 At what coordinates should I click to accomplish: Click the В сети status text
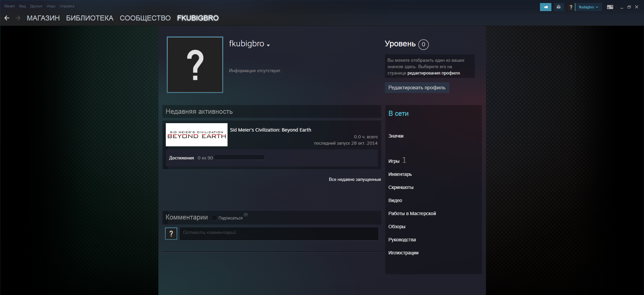click(398, 114)
